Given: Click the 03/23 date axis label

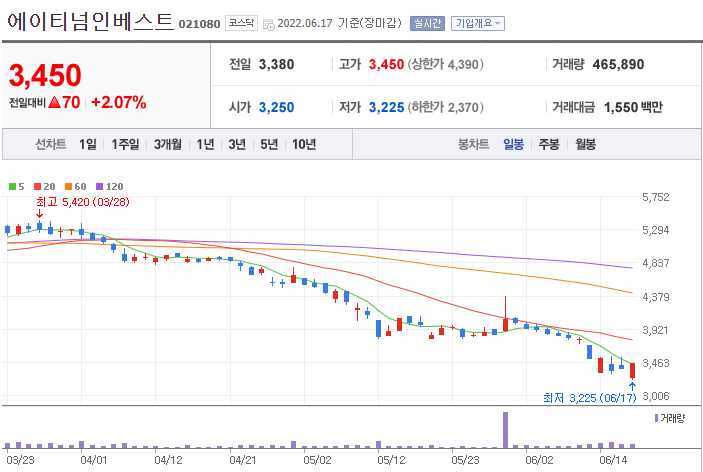Looking at the screenshot, I should 20,460.
